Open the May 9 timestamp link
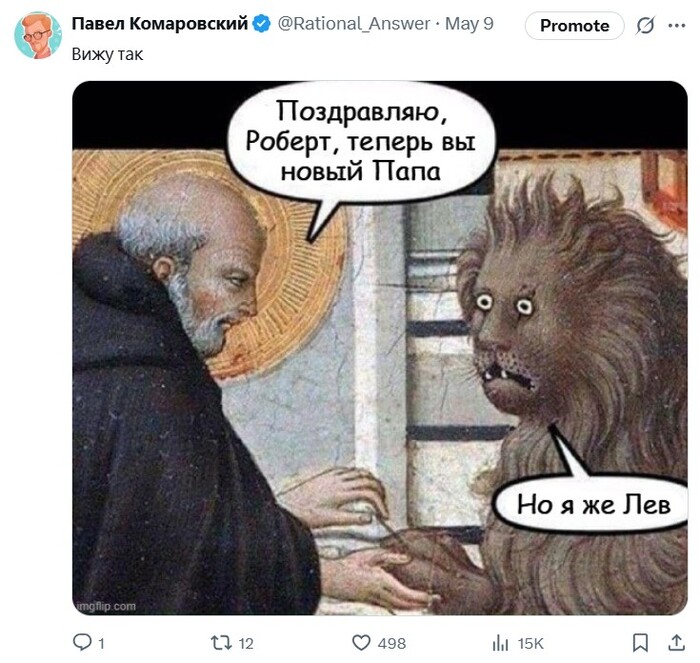Image resolution: width=700 pixels, height=663 pixels. tap(469, 24)
